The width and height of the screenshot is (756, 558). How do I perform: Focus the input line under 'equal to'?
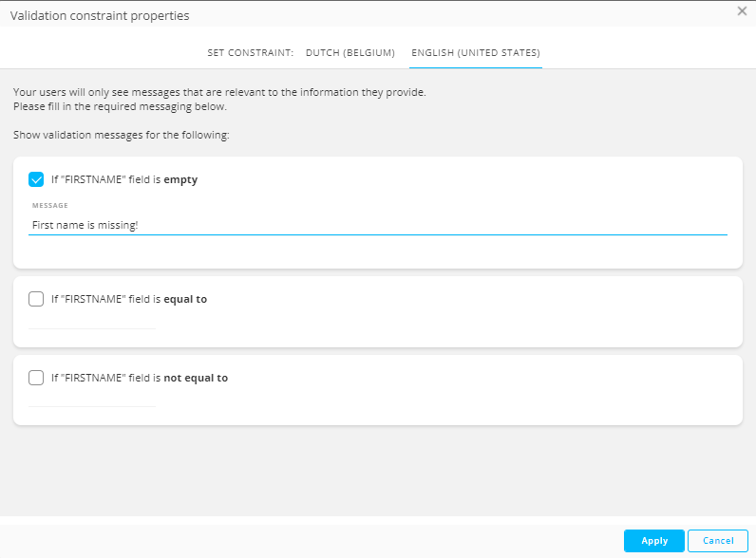click(x=92, y=322)
